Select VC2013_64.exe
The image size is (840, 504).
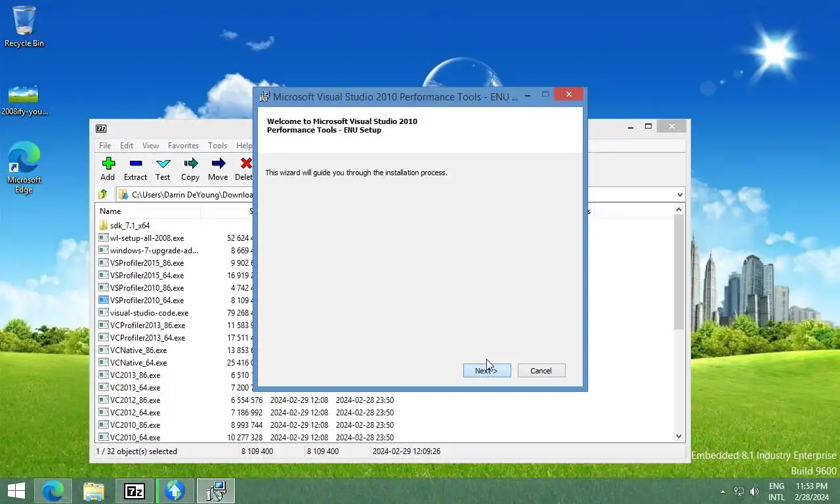pyautogui.click(x=135, y=388)
